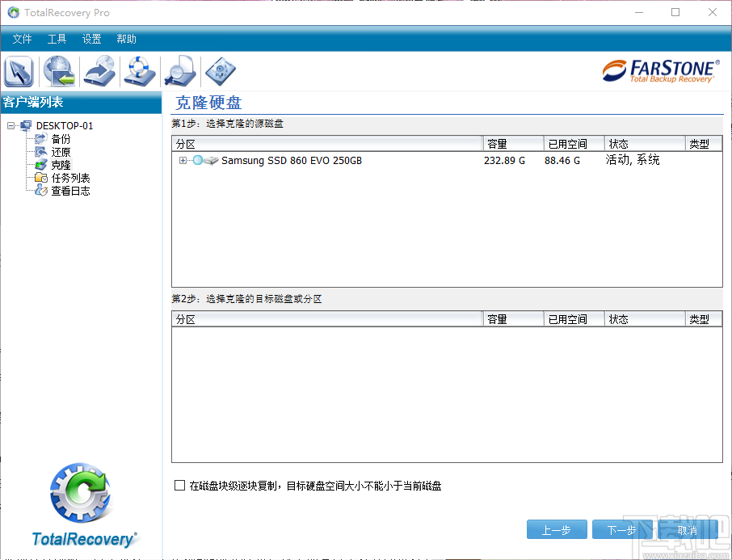
Task: Click the network restore toolbar icon
Action: click(58, 71)
